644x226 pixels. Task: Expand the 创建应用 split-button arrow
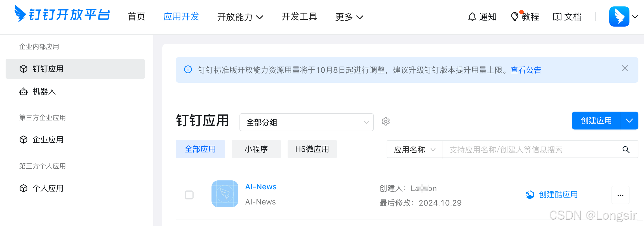(x=629, y=121)
